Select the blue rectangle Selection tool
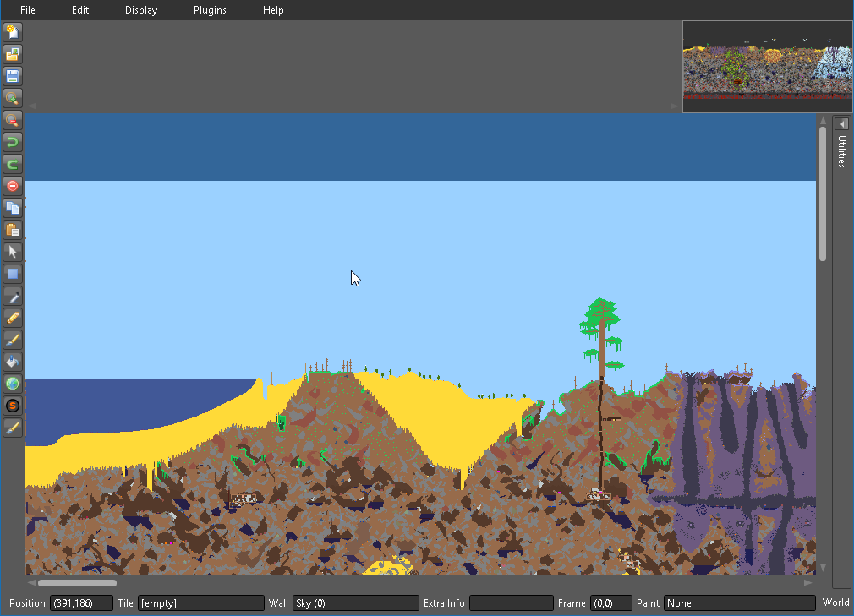 [x=13, y=274]
